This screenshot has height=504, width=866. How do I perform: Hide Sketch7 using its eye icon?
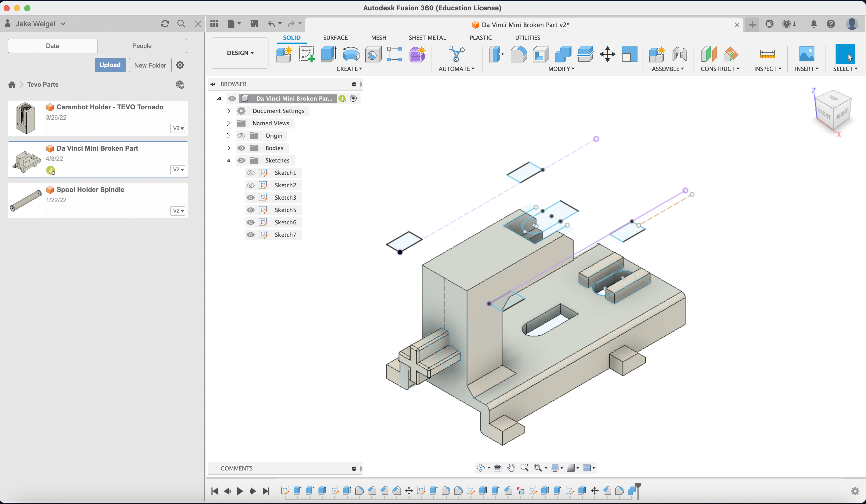(250, 234)
